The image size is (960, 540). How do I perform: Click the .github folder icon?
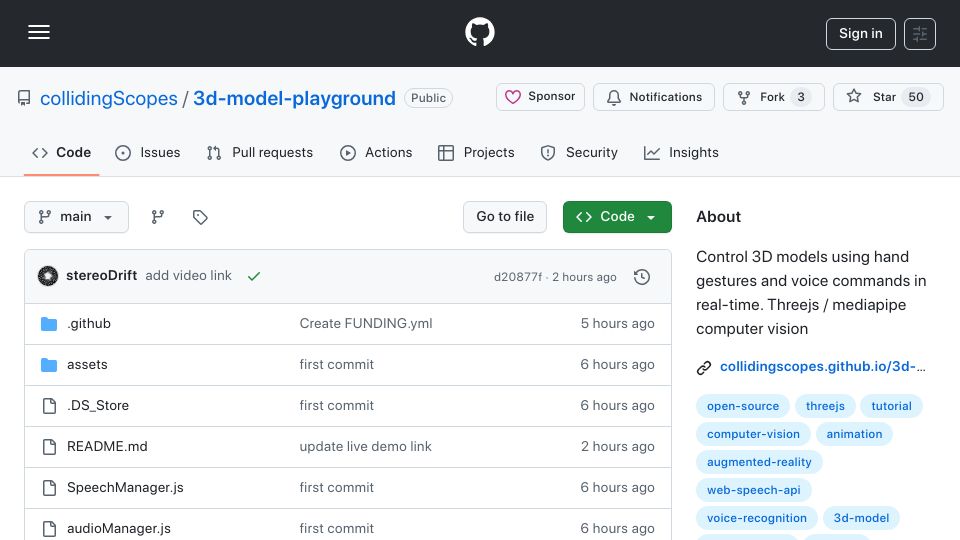click(x=49, y=324)
